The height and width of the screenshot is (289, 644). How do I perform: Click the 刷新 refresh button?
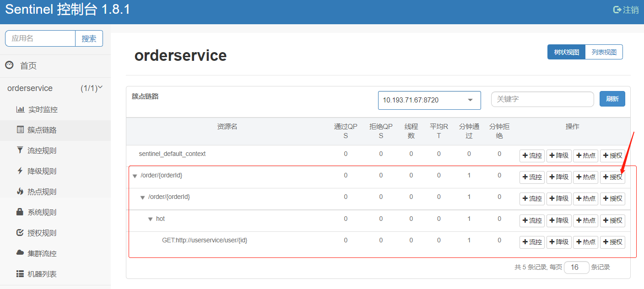click(612, 99)
